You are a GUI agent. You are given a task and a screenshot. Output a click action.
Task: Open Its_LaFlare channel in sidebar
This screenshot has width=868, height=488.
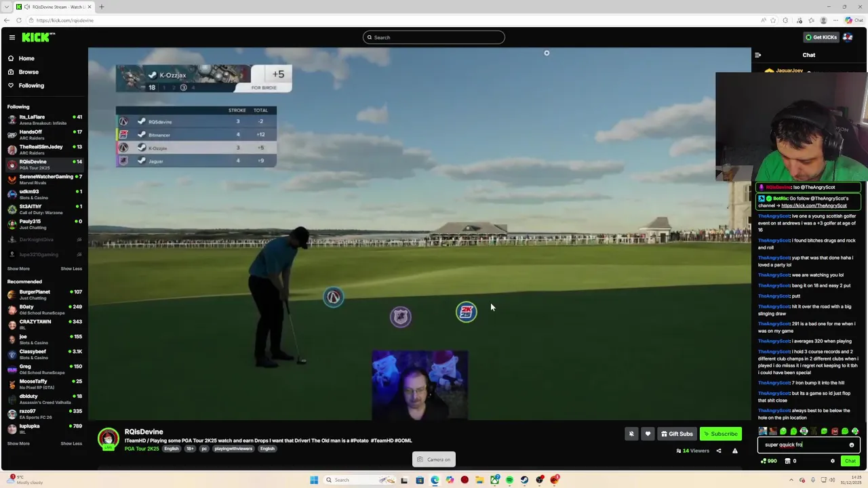click(44, 120)
